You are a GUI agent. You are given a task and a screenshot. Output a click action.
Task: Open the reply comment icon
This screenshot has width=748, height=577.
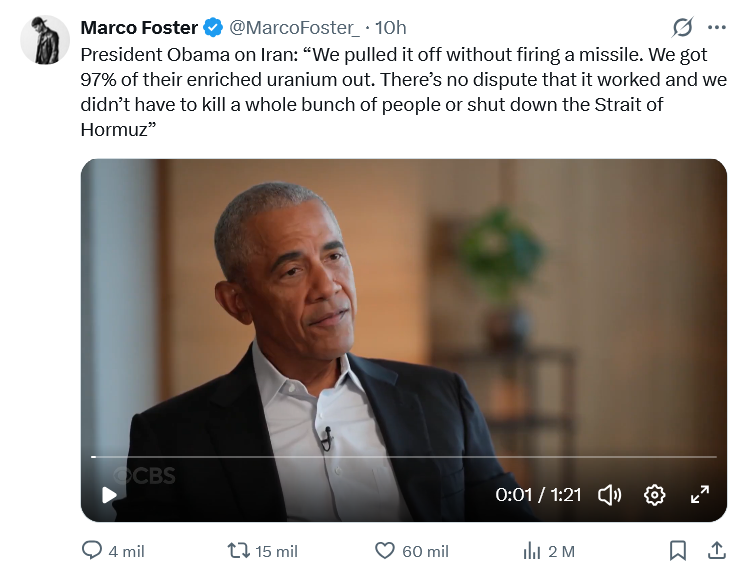(x=92, y=550)
